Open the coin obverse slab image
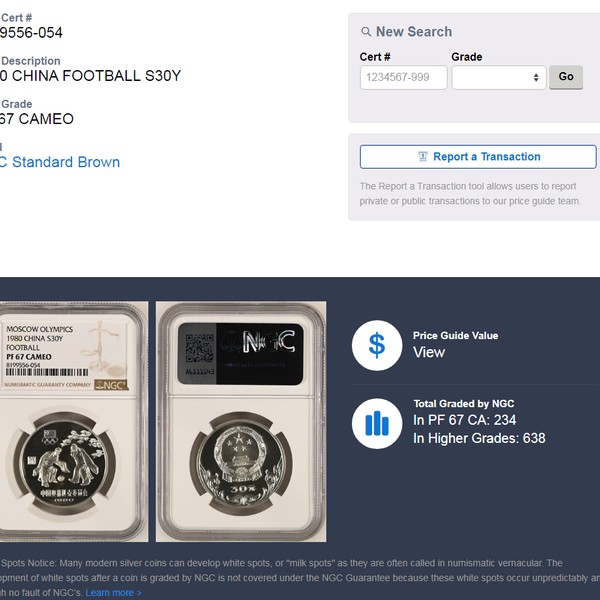600x600 pixels. click(x=73, y=421)
